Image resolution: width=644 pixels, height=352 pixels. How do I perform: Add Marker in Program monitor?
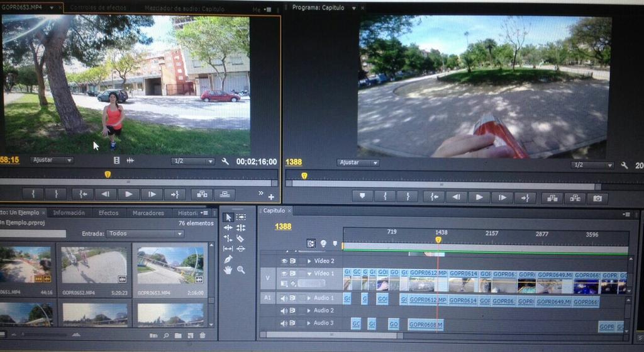pos(363,196)
